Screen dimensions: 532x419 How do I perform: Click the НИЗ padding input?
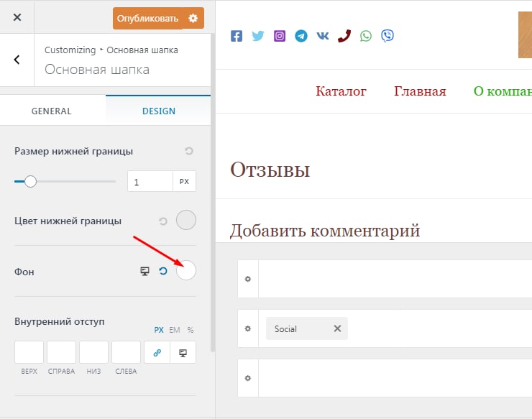pyautogui.click(x=93, y=352)
